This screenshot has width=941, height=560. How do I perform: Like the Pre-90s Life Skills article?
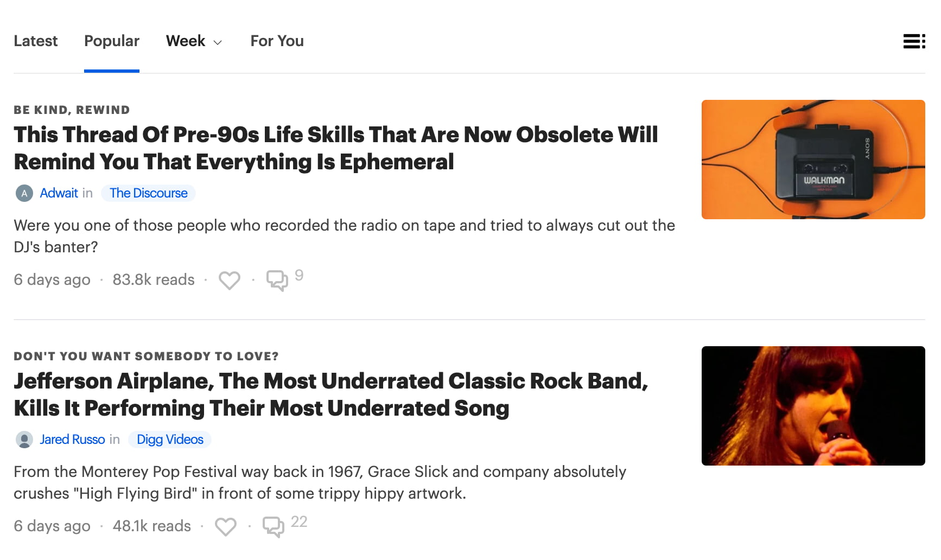coord(229,280)
